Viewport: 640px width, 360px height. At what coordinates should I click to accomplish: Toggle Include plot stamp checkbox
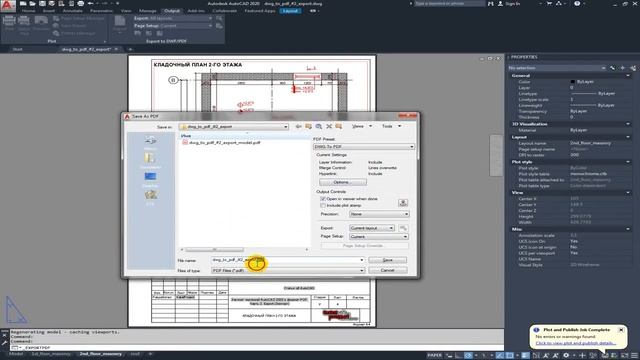323,205
